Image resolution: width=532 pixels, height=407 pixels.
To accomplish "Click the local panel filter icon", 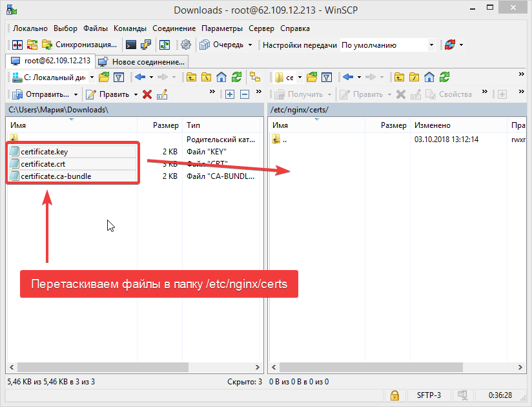I will click(x=119, y=78).
